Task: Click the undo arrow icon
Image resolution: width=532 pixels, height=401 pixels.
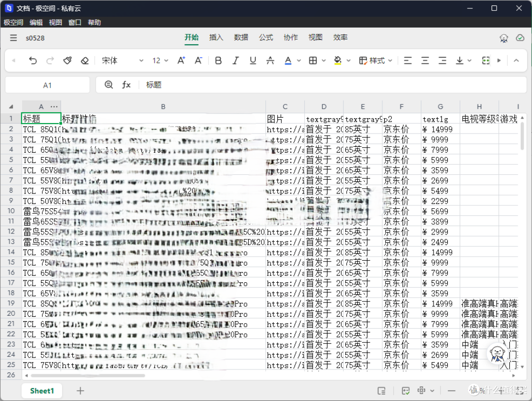Action: (33, 61)
